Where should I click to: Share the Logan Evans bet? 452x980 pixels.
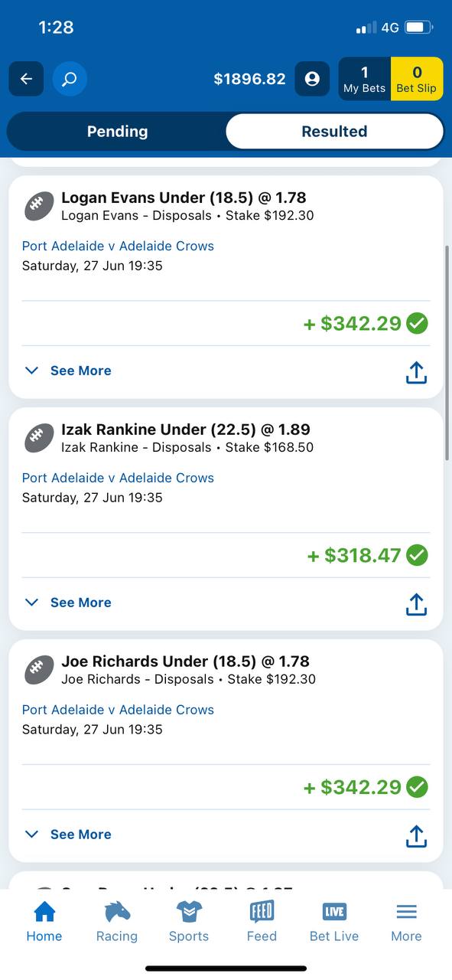[x=416, y=372]
